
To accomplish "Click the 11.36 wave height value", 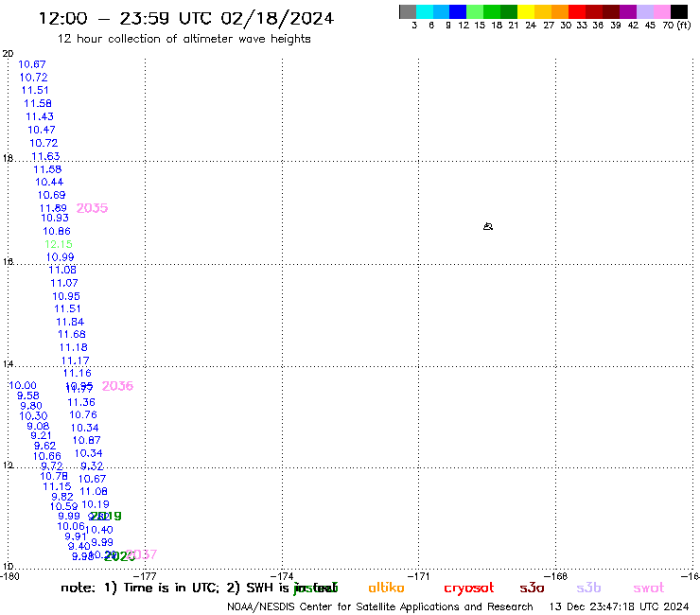I will coord(81,402).
